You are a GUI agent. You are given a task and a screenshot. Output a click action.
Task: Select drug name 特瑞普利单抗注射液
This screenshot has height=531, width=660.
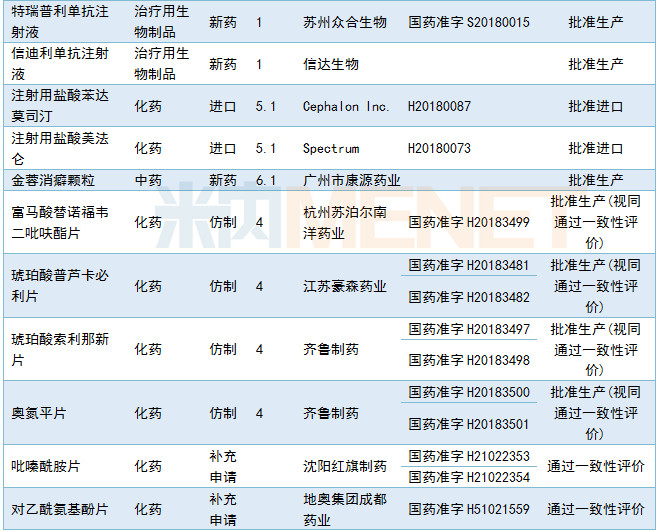pyautogui.click(x=60, y=21)
